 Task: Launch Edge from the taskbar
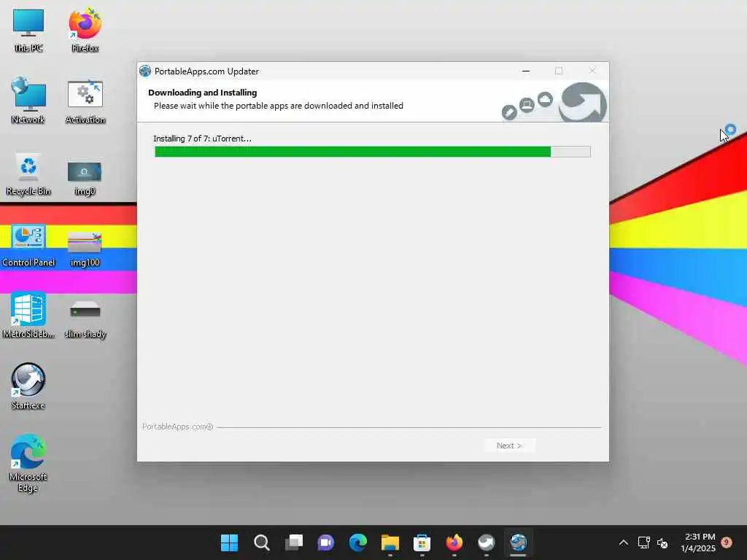(x=357, y=542)
